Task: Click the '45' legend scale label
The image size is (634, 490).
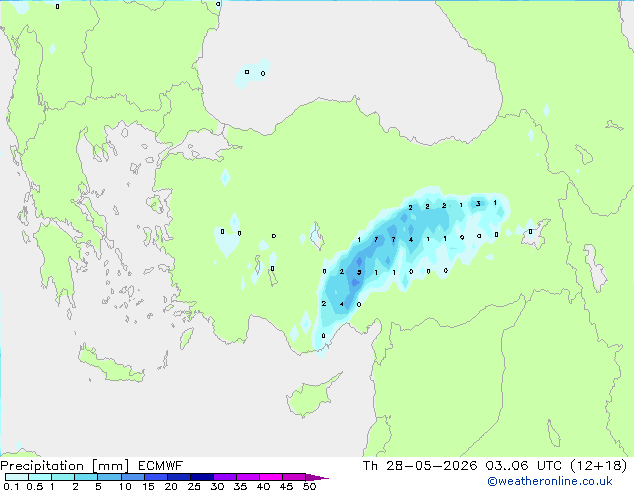Action: tap(286, 486)
